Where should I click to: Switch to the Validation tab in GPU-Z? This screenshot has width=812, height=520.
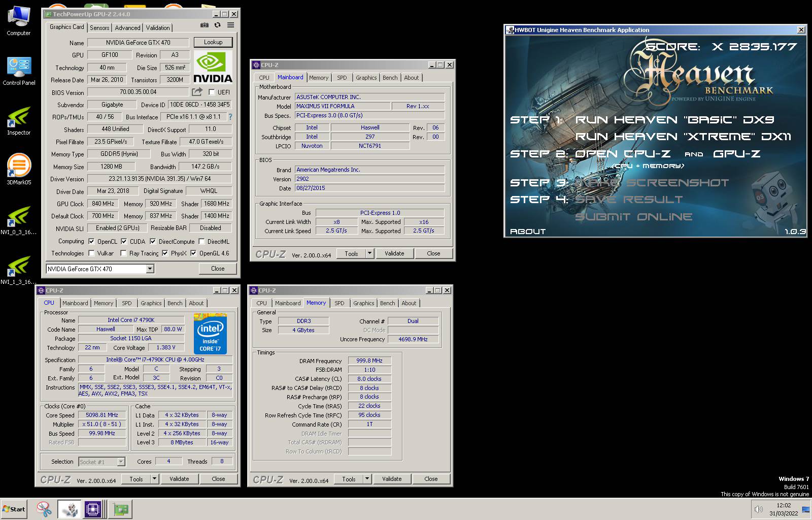click(158, 28)
